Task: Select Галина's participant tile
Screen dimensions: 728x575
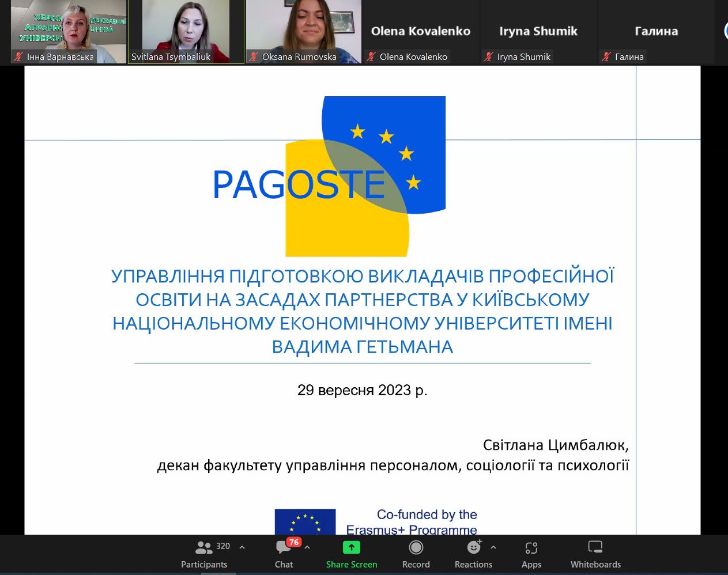Action: tap(657, 32)
